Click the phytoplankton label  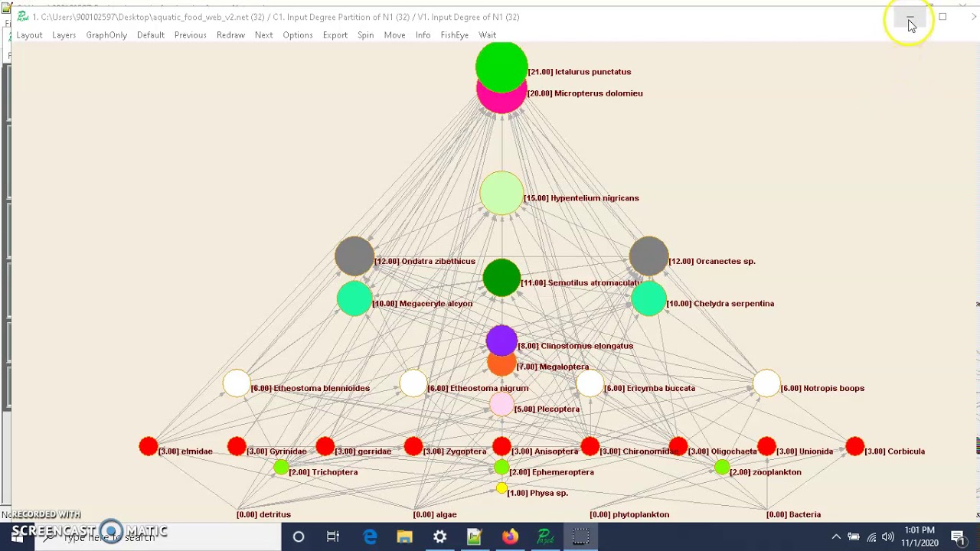[629, 514]
